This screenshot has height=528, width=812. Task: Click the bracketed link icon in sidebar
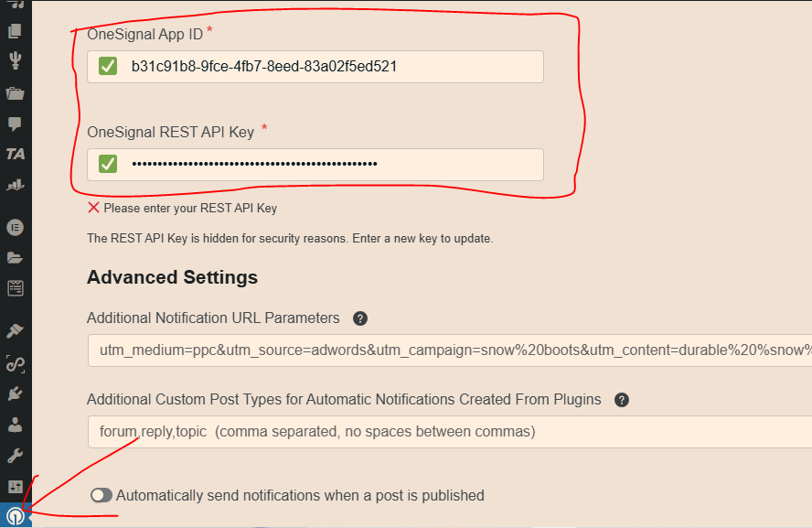[15, 364]
